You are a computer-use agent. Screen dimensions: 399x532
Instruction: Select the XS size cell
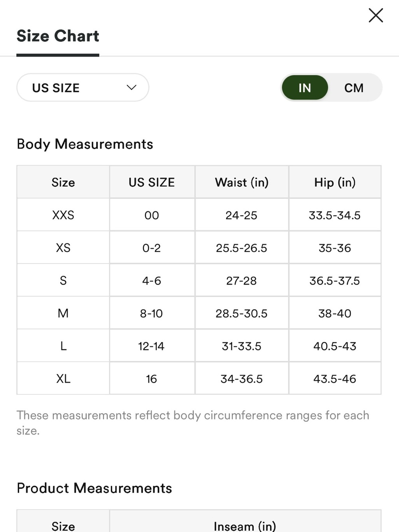click(63, 248)
